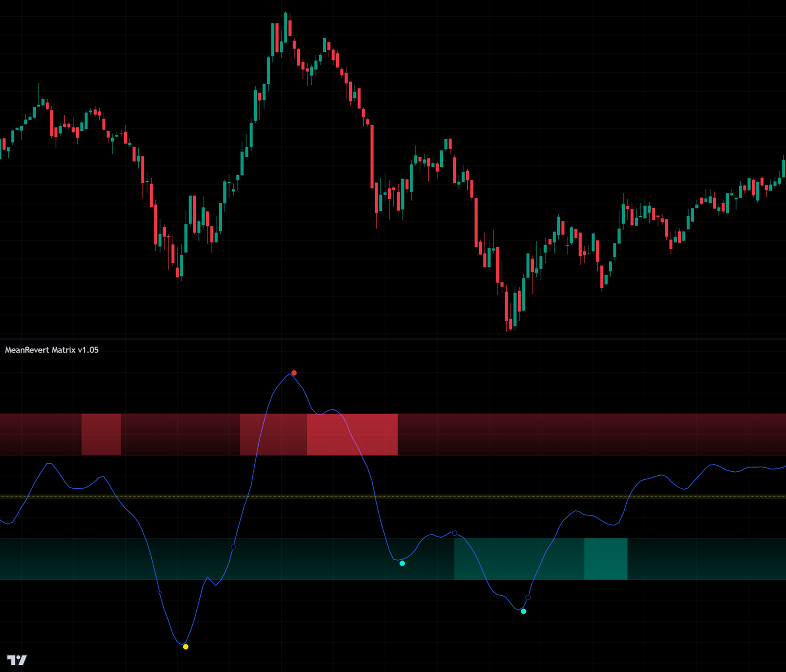Select the yellow trough dot on the oscillator
This screenshot has width=786, height=672.
tap(186, 647)
